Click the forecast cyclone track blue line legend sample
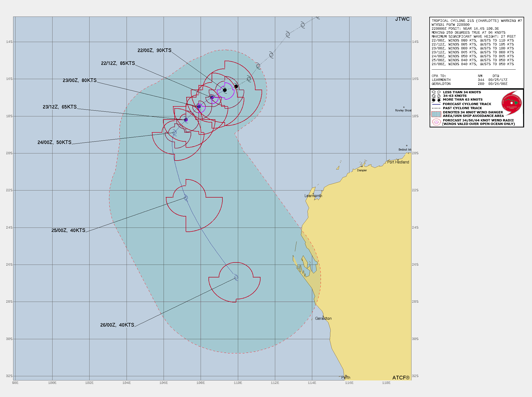Image resolution: width=532 pixels, height=397 pixels. click(436, 104)
